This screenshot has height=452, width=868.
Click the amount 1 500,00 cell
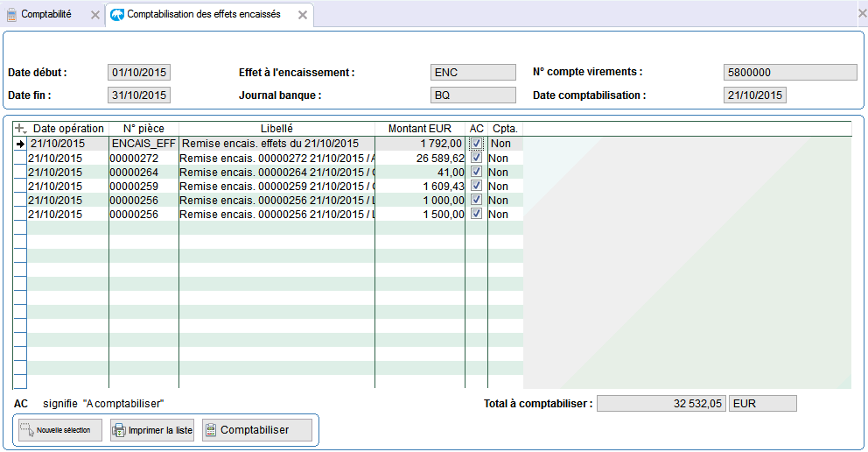pos(420,215)
